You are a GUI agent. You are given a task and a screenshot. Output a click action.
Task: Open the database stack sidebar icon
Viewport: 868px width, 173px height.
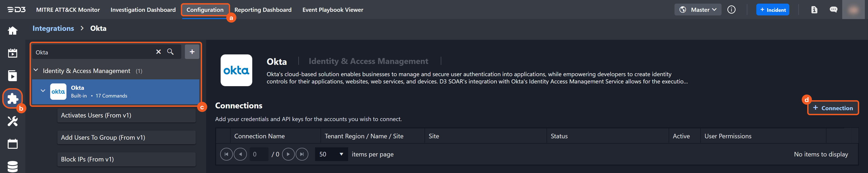[12, 167]
